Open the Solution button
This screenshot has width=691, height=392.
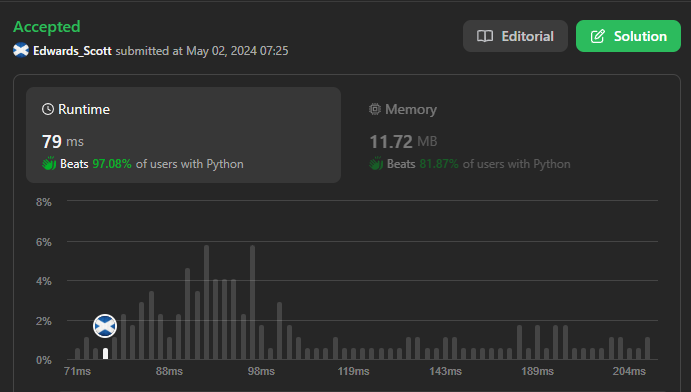click(x=628, y=36)
